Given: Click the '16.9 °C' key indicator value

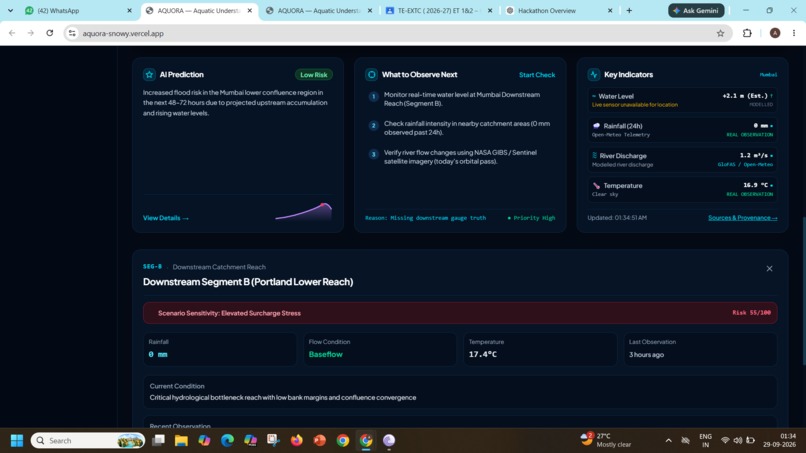Looking at the screenshot, I should (x=755, y=185).
